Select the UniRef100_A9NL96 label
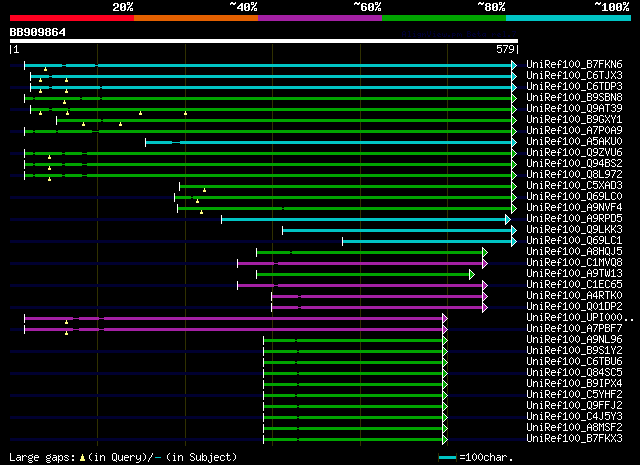 coord(574,340)
